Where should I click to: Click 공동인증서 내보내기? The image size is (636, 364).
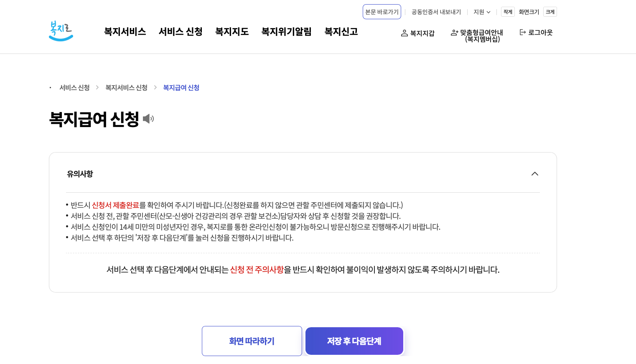pyautogui.click(x=436, y=12)
